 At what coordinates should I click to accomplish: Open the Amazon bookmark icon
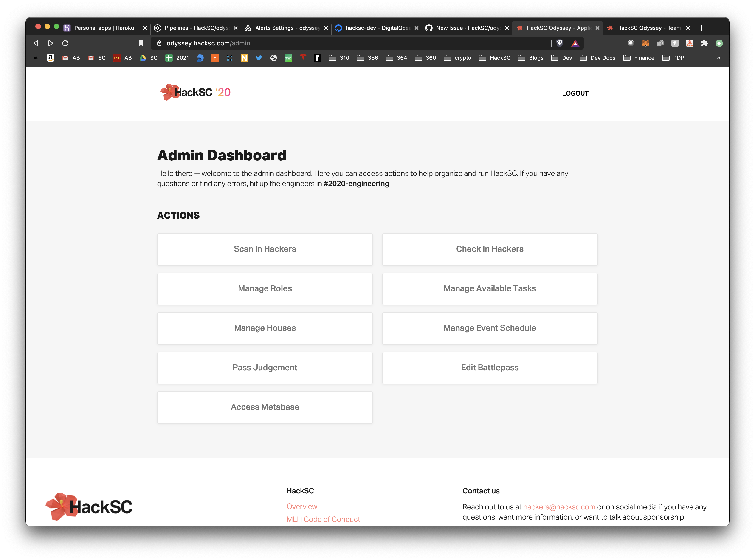click(x=51, y=58)
